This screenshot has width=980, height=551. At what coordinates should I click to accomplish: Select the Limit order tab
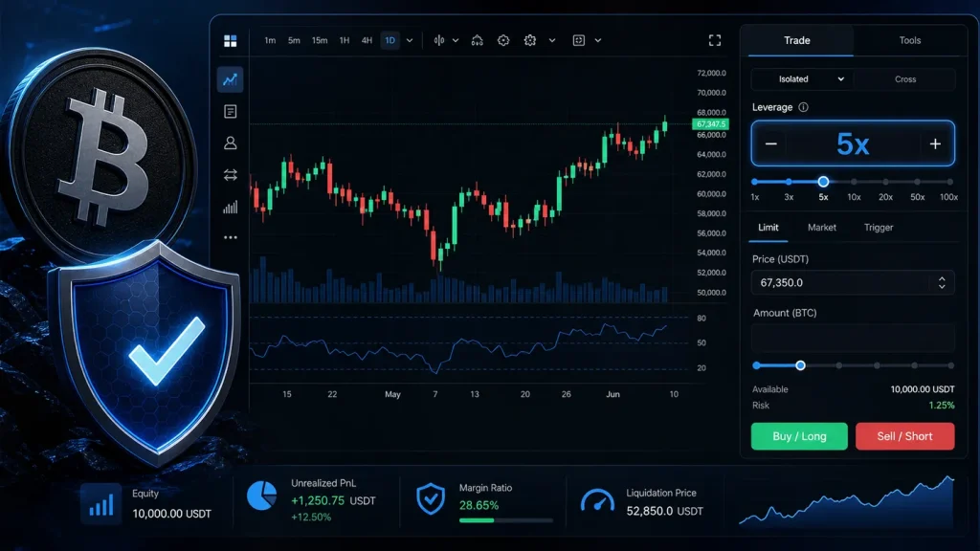point(768,228)
